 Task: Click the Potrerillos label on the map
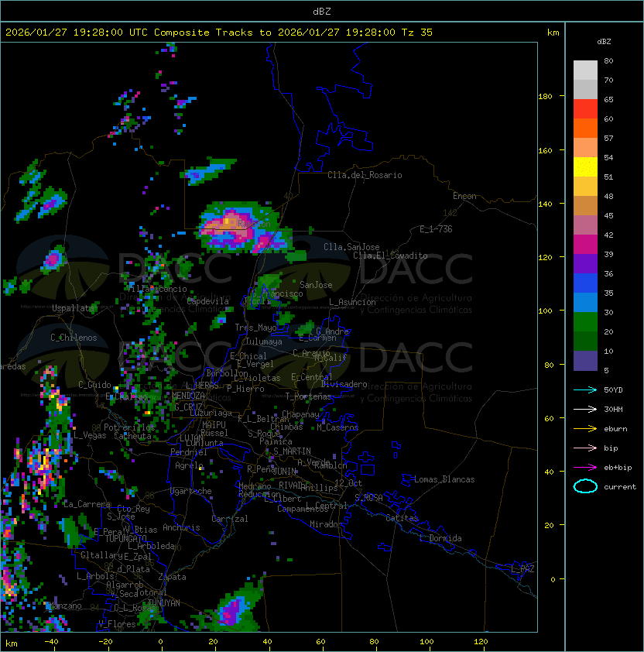[129, 427]
